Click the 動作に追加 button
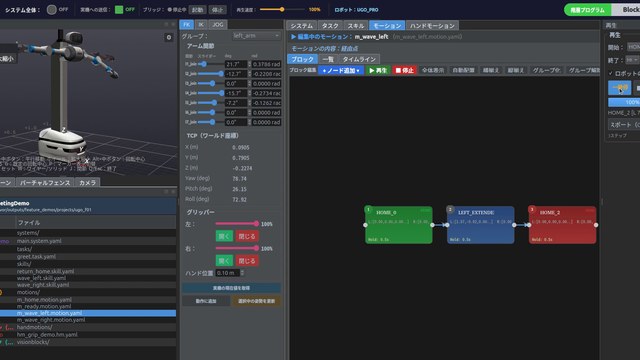The width and height of the screenshot is (640, 360). coord(206,301)
